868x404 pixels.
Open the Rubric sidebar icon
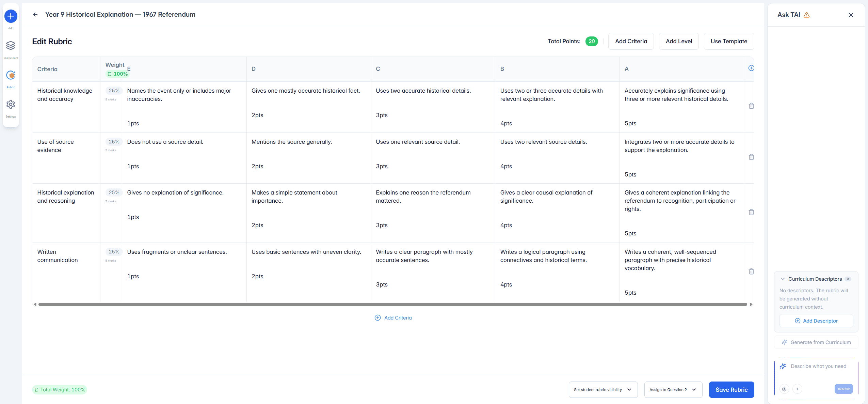[11, 75]
